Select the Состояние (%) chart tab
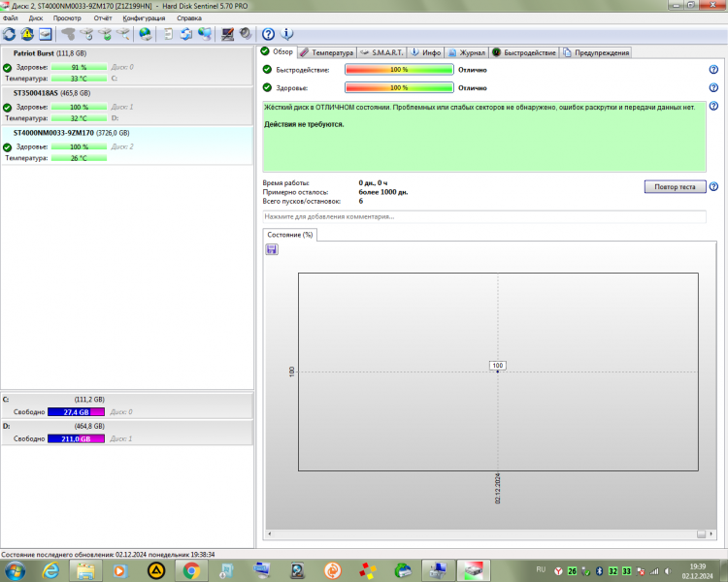 click(x=289, y=235)
